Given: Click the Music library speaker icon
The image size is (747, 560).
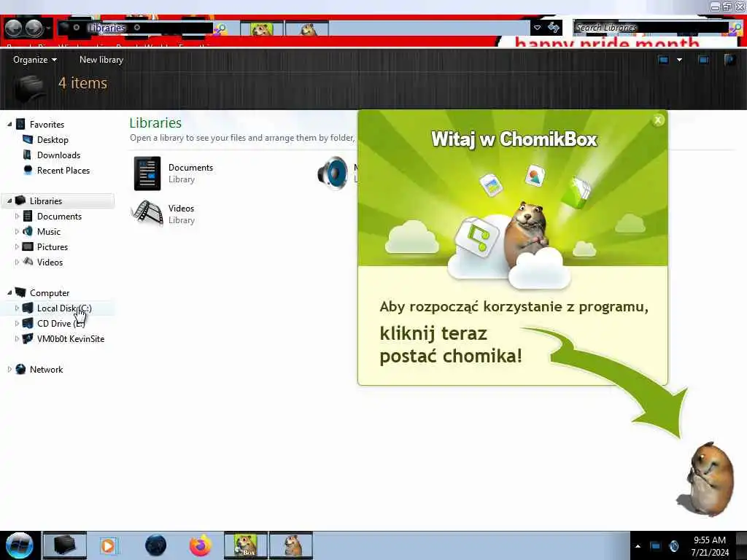Looking at the screenshot, I should (x=333, y=174).
